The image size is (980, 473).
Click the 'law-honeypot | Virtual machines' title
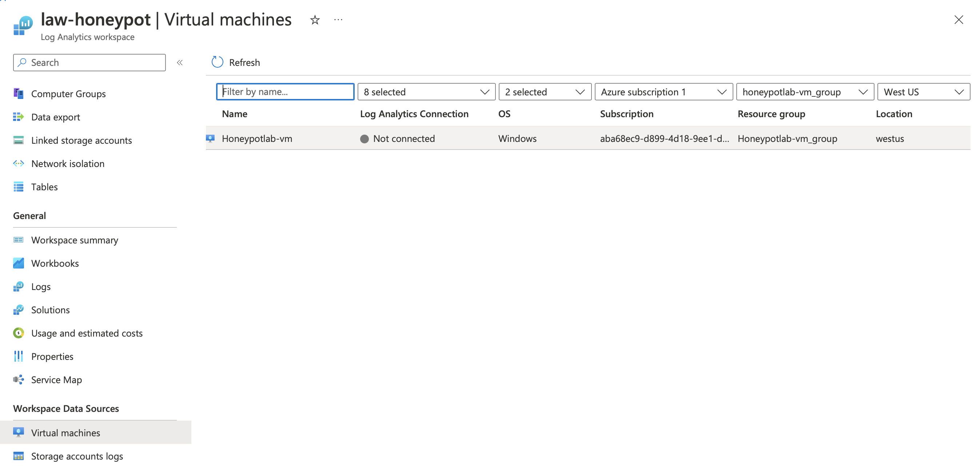click(166, 19)
